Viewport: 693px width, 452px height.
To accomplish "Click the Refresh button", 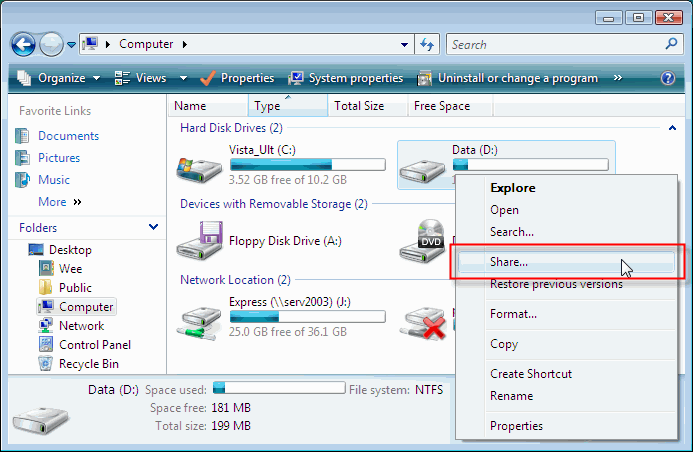I will point(427,45).
